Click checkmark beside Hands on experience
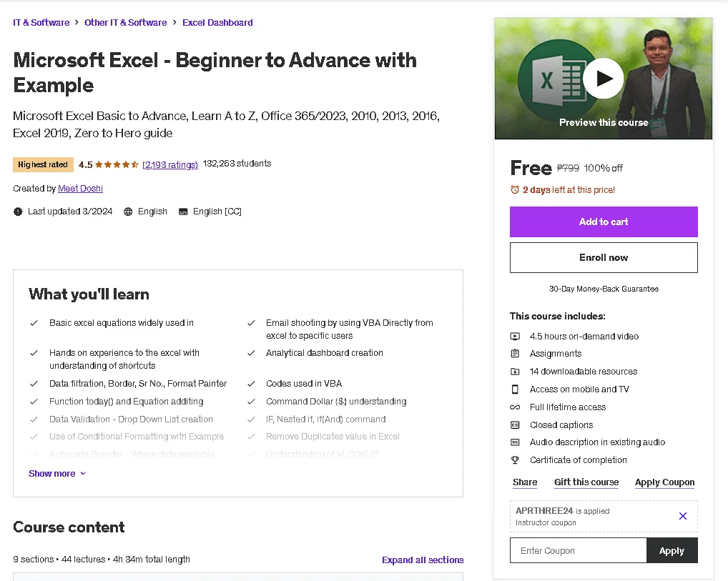728x581 pixels. [34, 353]
